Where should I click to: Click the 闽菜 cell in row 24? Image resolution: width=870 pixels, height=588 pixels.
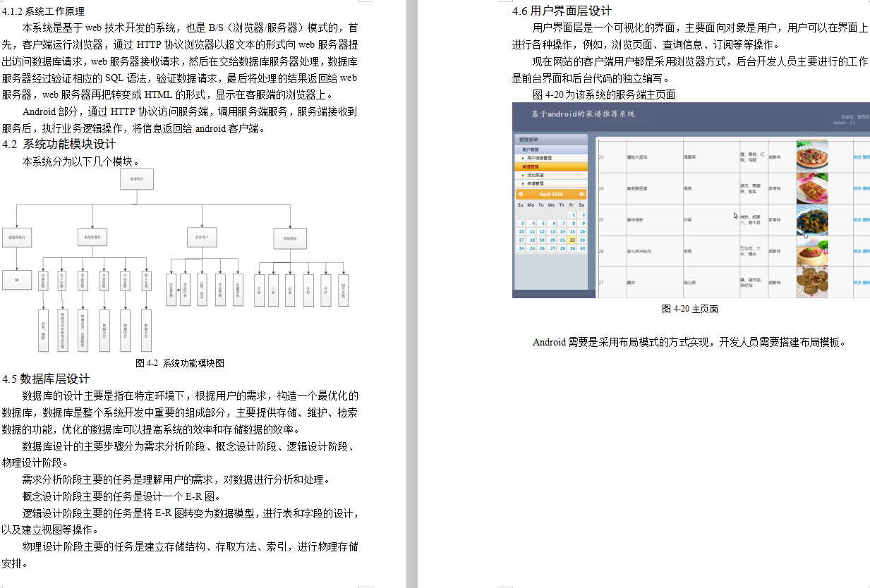(710, 188)
